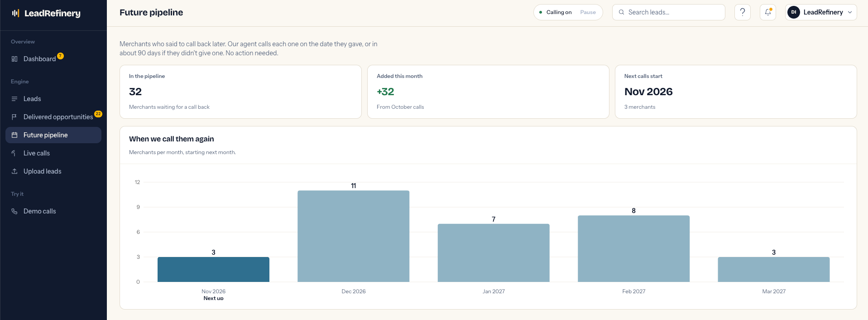Click the Upload leads upload icon
This screenshot has width=868, height=320.
coord(14,171)
